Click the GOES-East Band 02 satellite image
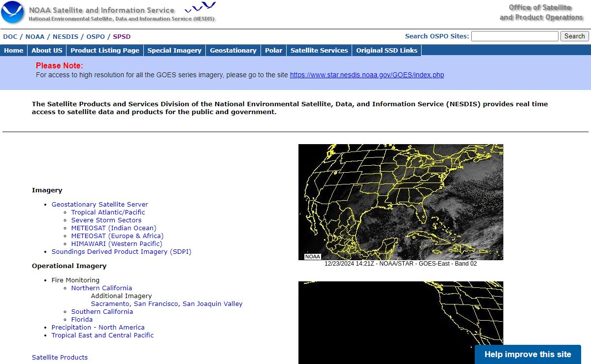The height and width of the screenshot is (364, 591). click(x=401, y=202)
